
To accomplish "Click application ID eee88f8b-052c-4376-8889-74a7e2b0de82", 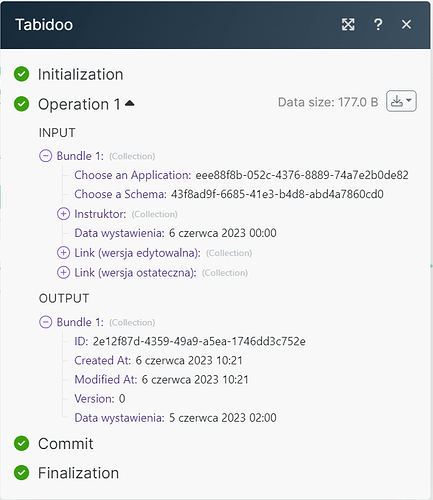I will (x=302, y=175).
